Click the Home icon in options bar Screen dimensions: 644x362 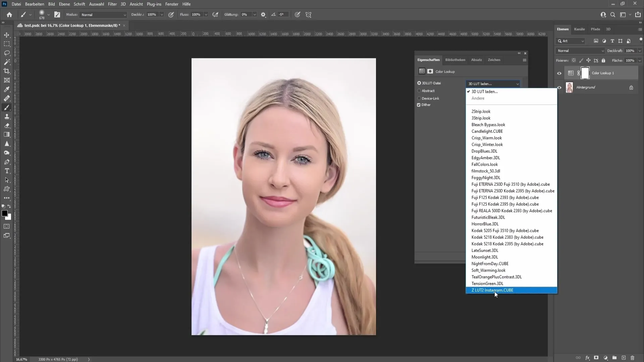9,14
